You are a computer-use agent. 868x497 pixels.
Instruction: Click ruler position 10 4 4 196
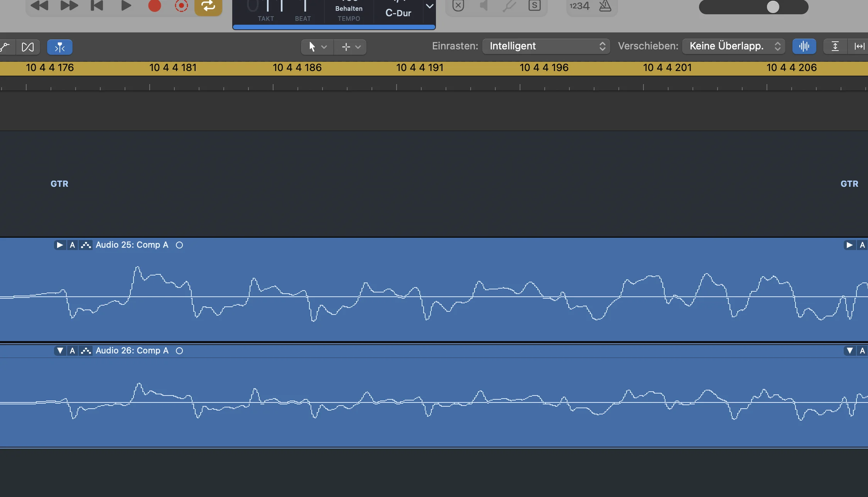[544, 68]
